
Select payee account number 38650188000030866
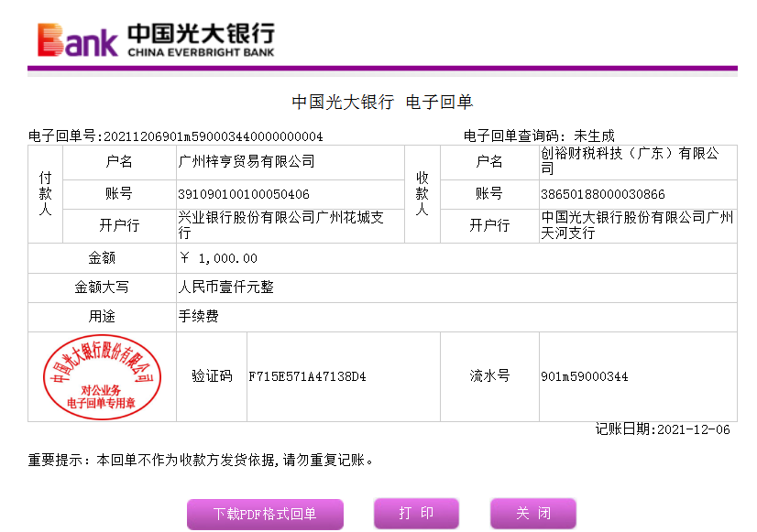coord(603,194)
